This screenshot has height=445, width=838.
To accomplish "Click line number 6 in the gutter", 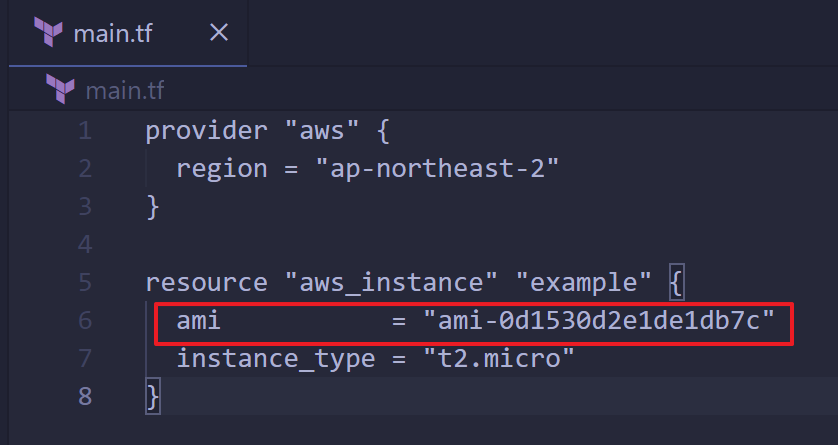I will pyautogui.click(x=86, y=321).
